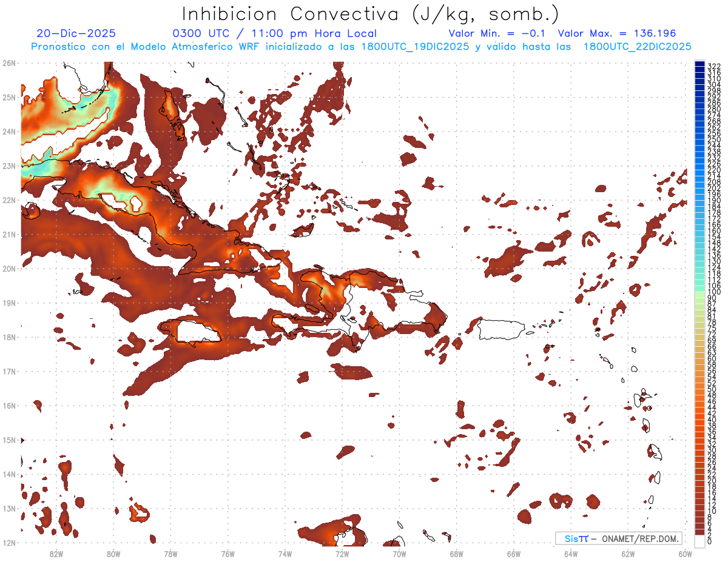Click the 74W longitude label
The width and height of the screenshot is (728, 562).
[x=285, y=554]
